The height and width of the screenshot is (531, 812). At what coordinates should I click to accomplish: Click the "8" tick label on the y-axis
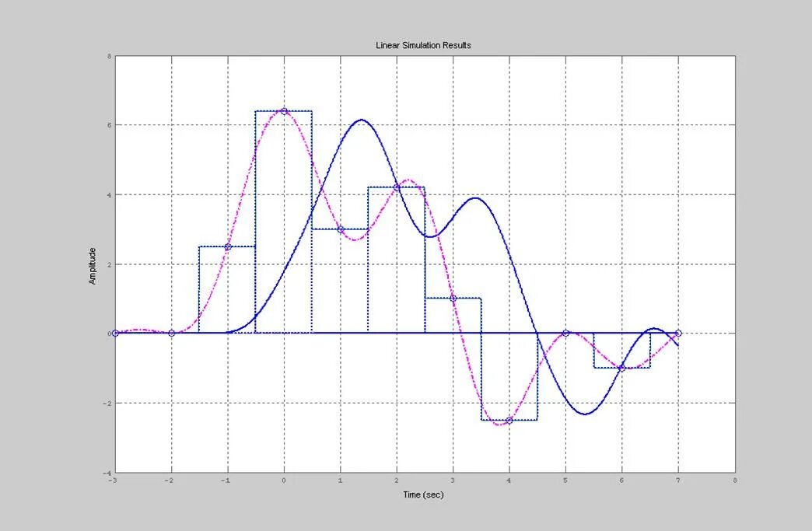click(x=107, y=55)
